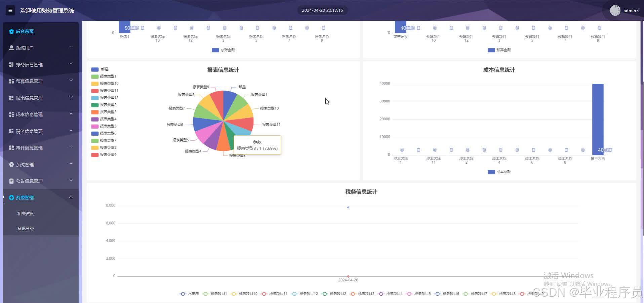
Task: Click the 都是 legend color swatch
Action: pyautogui.click(x=94, y=69)
